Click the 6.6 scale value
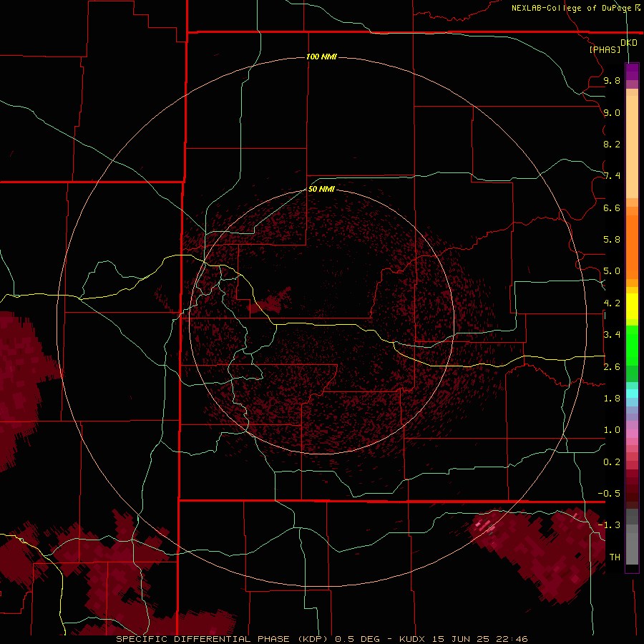 click(x=612, y=208)
